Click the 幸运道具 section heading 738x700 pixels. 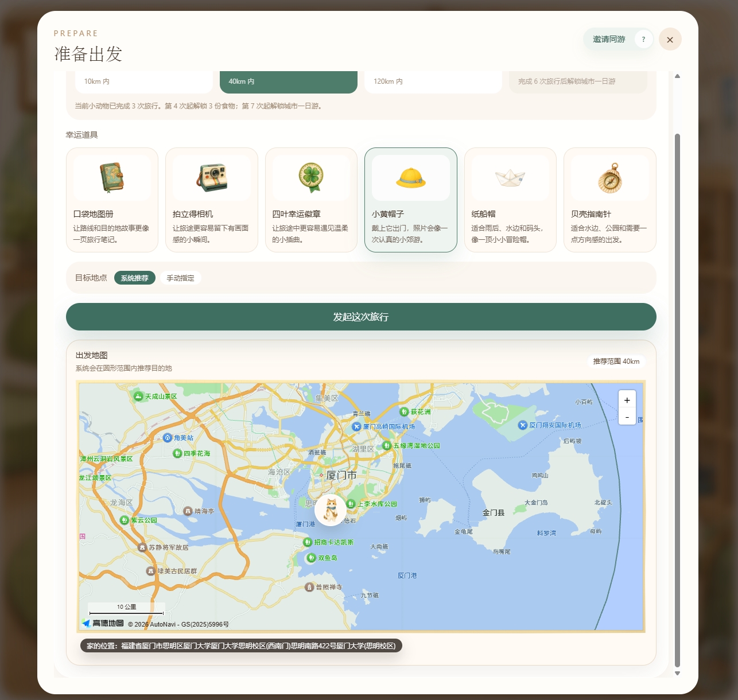coord(82,135)
